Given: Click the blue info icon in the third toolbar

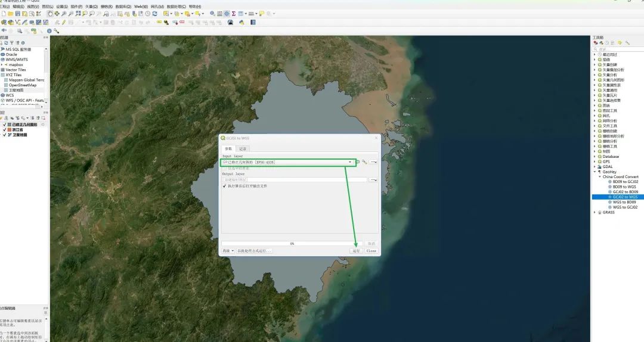Looking at the screenshot, I should click(x=49, y=31).
